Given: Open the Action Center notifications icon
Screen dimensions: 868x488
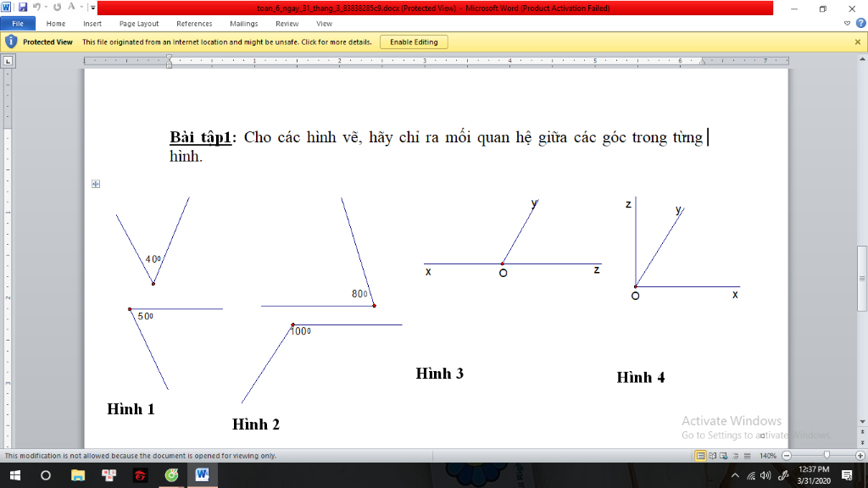Looking at the screenshot, I should [847, 475].
